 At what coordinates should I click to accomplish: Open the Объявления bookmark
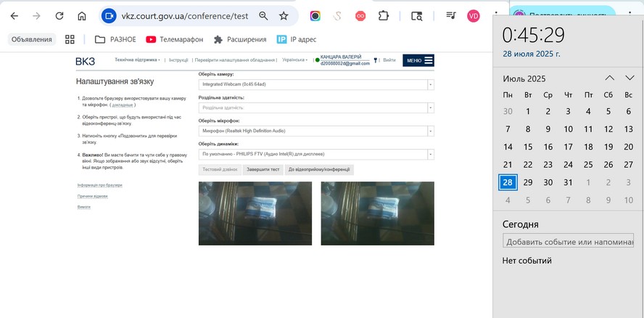[x=32, y=39]
